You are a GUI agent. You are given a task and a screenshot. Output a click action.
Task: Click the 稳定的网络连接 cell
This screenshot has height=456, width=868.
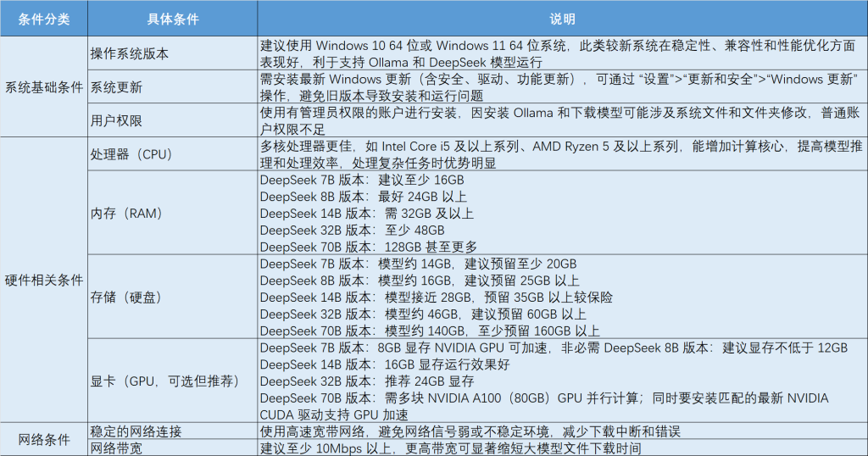tap(136, 431)
